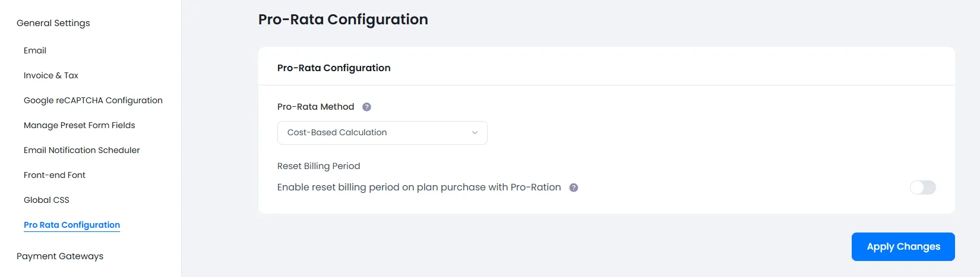Open Google reCAPTCHA Configuration
The width and height of the screenshot is (980, 277).
tap(93, 100)
